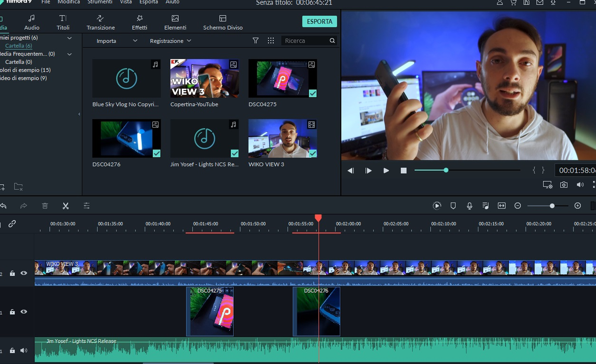Screen dimensions: 596x364
Task: Click the redo arrow in timeline toolbar
Action: point(23,206)
